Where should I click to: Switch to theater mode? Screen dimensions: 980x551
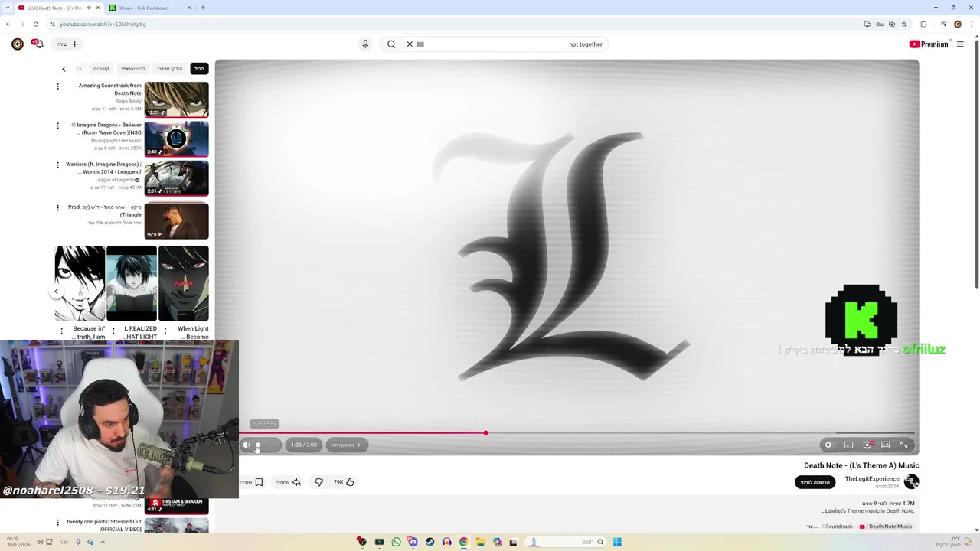886,445
